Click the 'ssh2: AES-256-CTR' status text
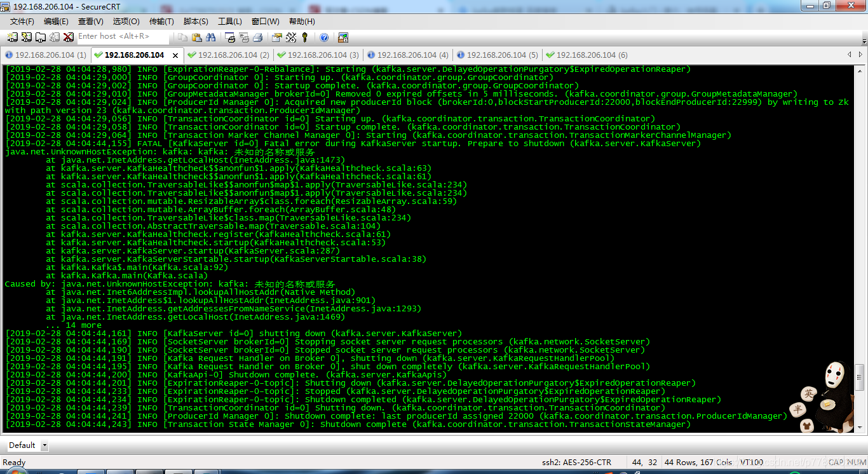This screenshot has height=474, width=868. point(576,462)
